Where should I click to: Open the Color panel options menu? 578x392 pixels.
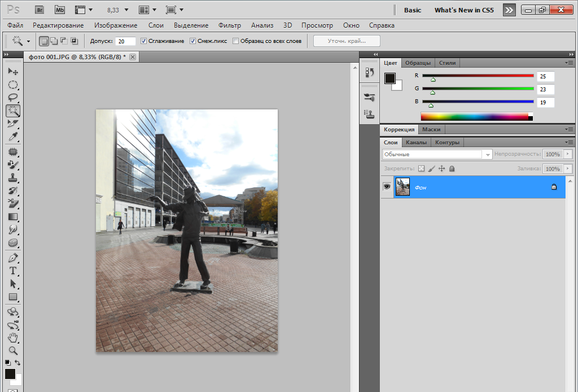click(569, 63)
